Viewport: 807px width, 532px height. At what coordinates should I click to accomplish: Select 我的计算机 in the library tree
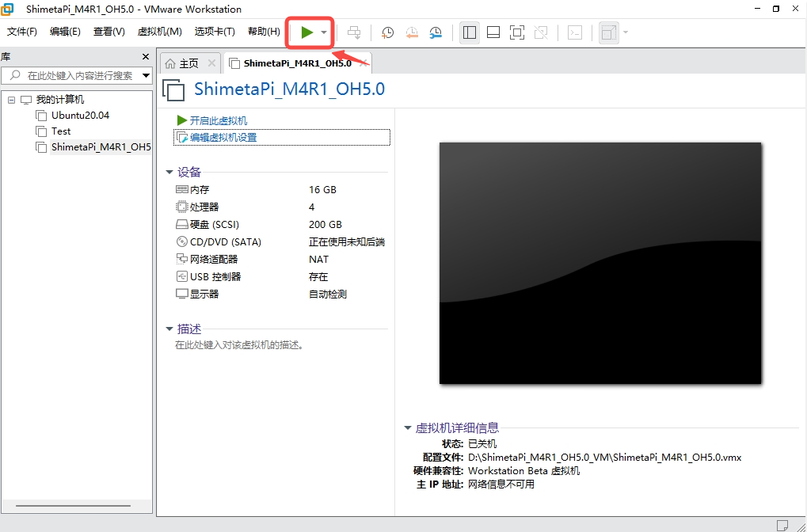(x=59, y=100)
